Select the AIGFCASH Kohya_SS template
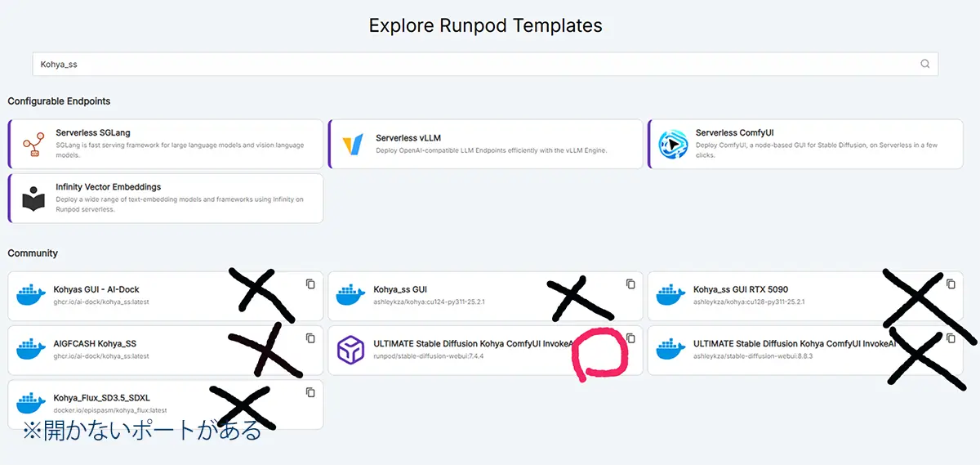980x465 pixels. (x=166, y=351)
